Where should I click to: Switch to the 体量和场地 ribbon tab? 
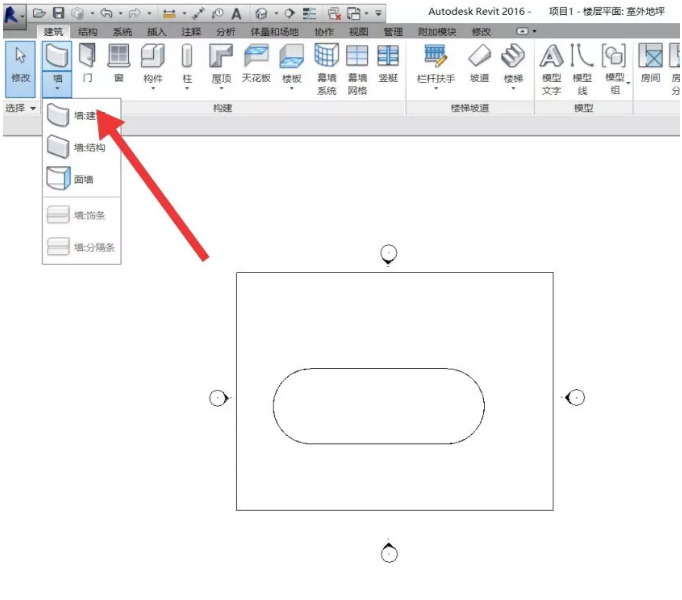tap(274, 32)
